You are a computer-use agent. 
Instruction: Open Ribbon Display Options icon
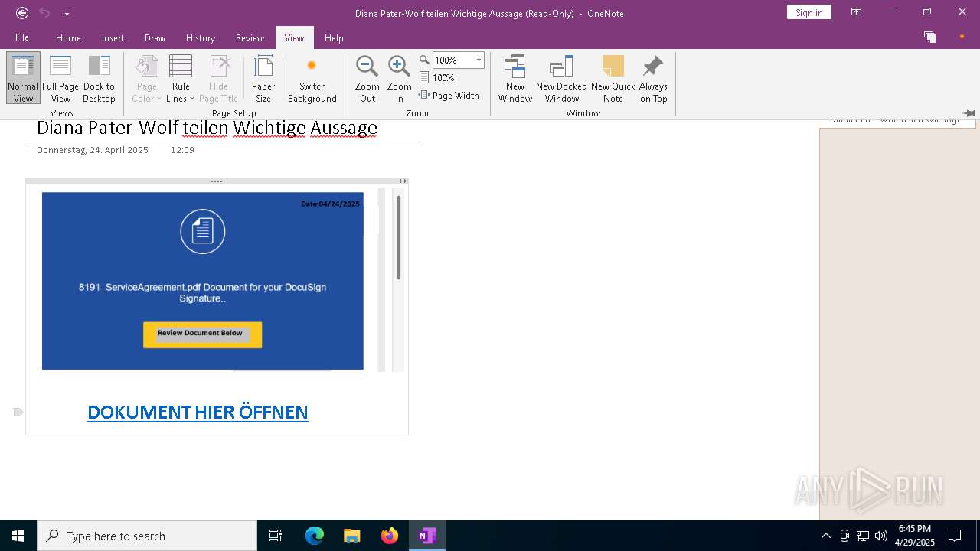point(857,12)
